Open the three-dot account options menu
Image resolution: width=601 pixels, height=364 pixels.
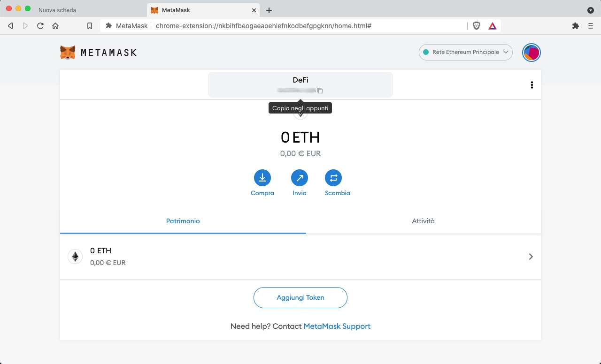pyautogui.click(x=532, y=85)
